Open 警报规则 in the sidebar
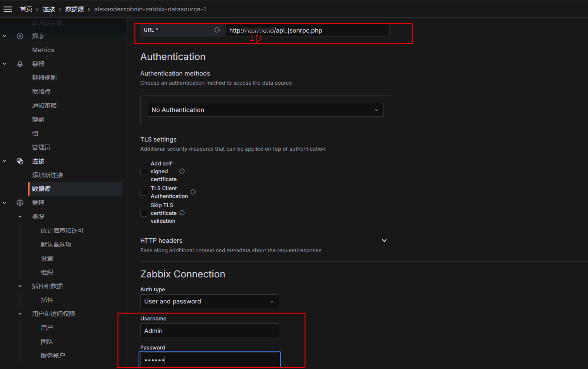588x369 pixels. 44,78
